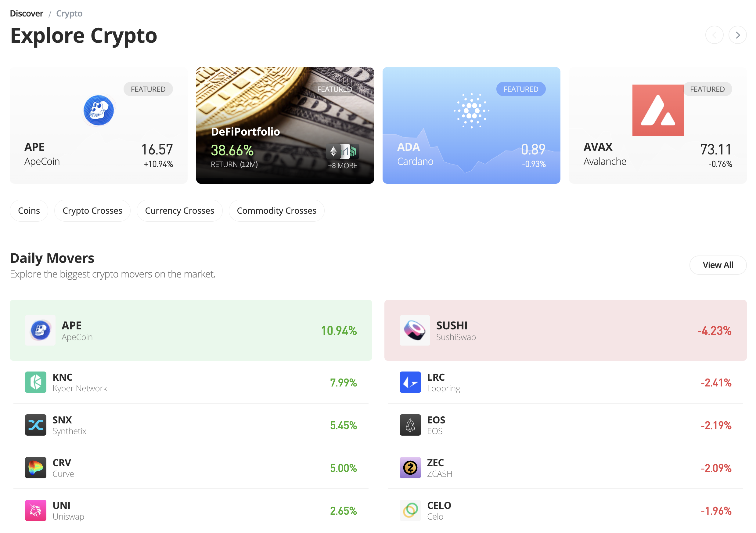Go to previous featured carousel page
This screenshot has height=533, width=756.
tap(715, 35)
